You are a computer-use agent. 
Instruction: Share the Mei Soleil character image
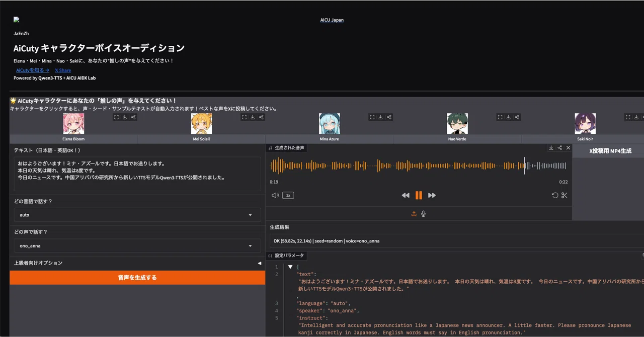[x=261, y=117]
